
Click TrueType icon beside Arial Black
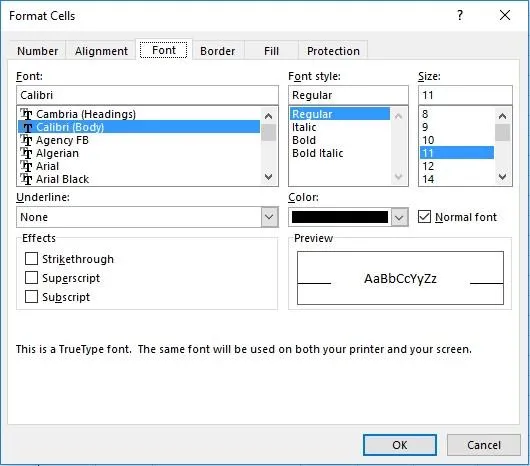(x=26, y=179)
